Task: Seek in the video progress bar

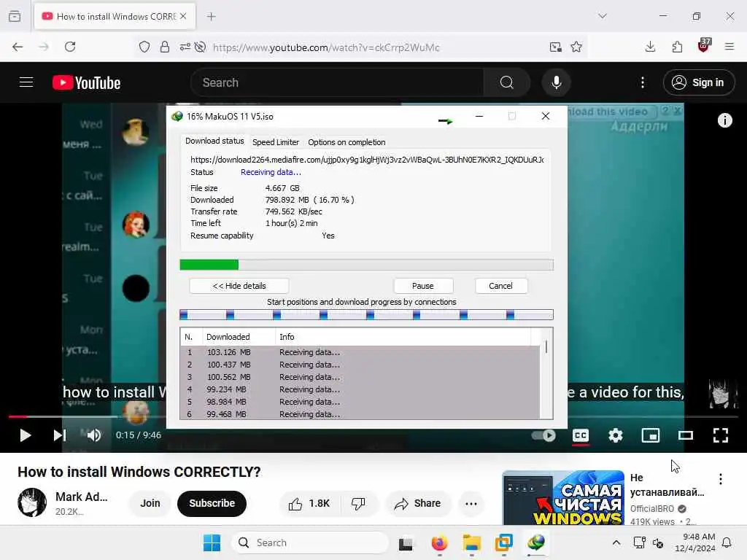Action: coord(373,416)
